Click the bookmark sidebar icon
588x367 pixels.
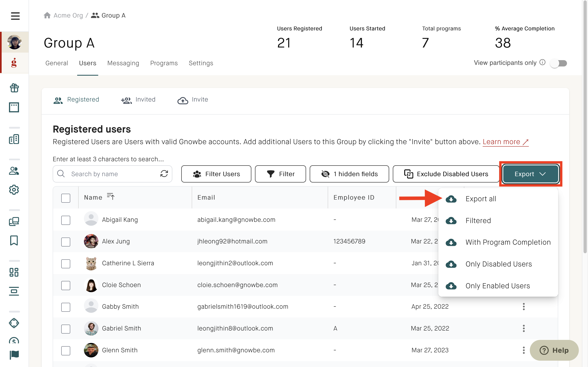pos(14,241)
